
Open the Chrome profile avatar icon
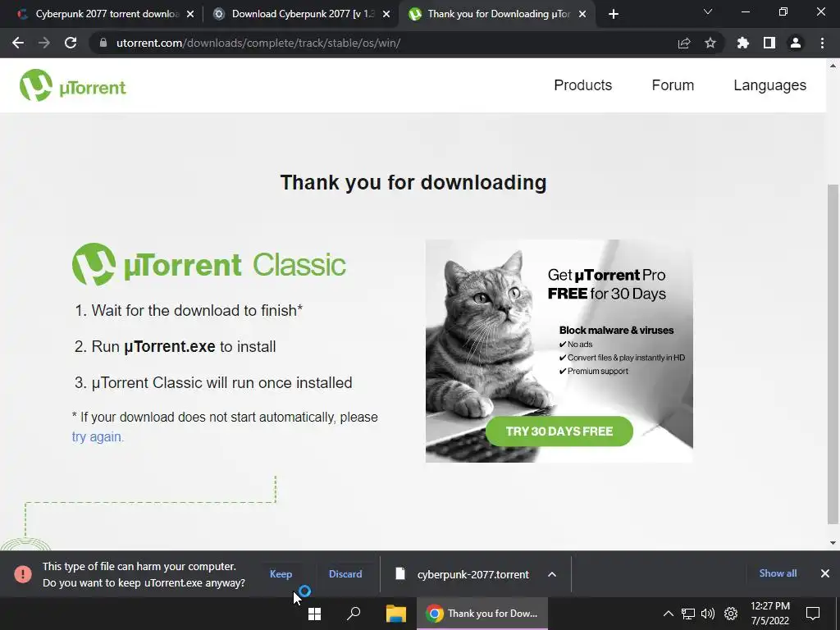(796, 43)
